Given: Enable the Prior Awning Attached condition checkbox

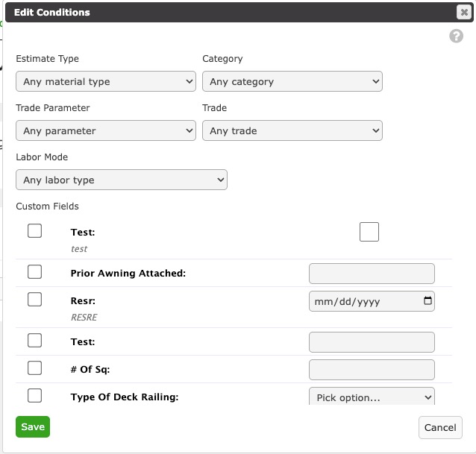Looking at the screenshot, I should coord(34,272).
